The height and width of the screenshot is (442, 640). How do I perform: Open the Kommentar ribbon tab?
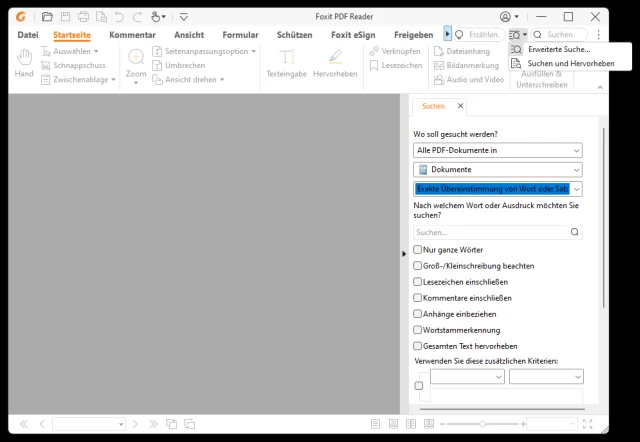132,34
